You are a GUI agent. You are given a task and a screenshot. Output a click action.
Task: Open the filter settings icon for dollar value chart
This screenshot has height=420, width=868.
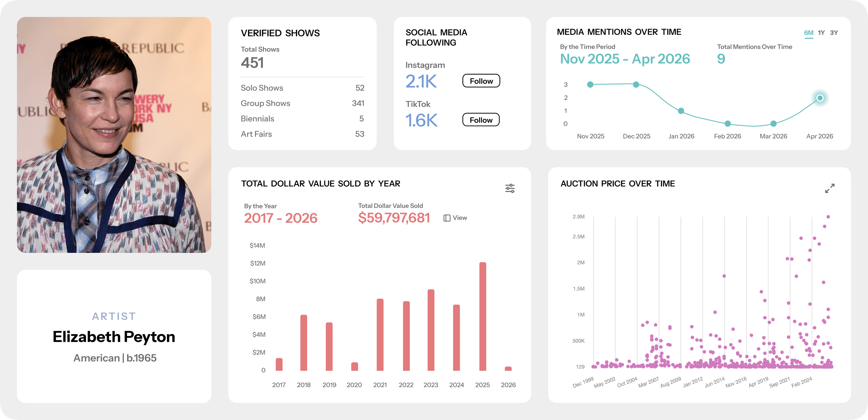coord(510,188)
